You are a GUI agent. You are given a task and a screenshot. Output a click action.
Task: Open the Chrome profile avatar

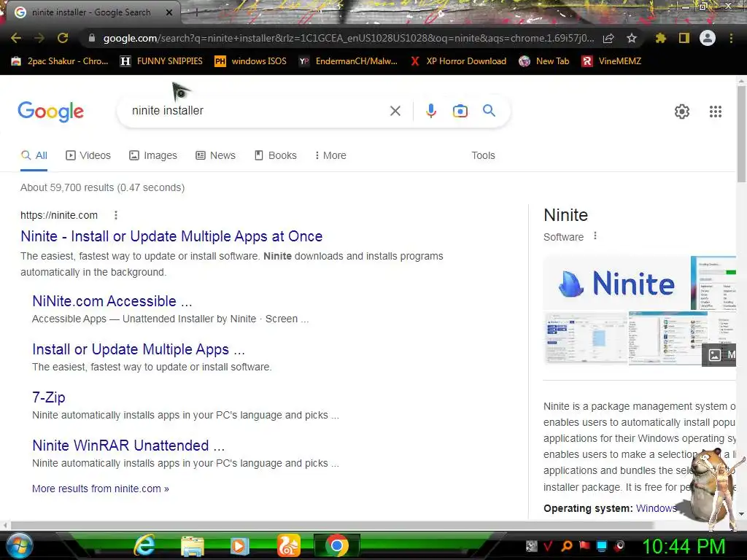click(708, 38)
